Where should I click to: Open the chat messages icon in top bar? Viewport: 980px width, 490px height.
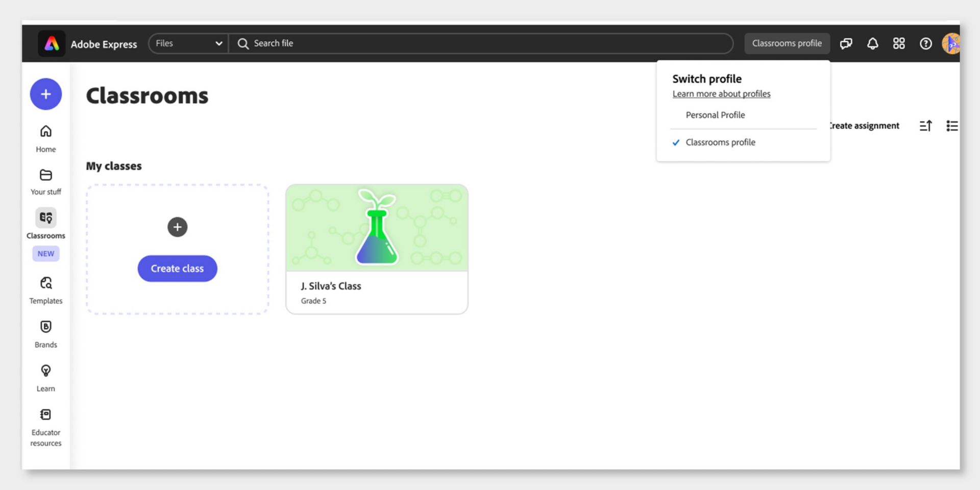846,43
